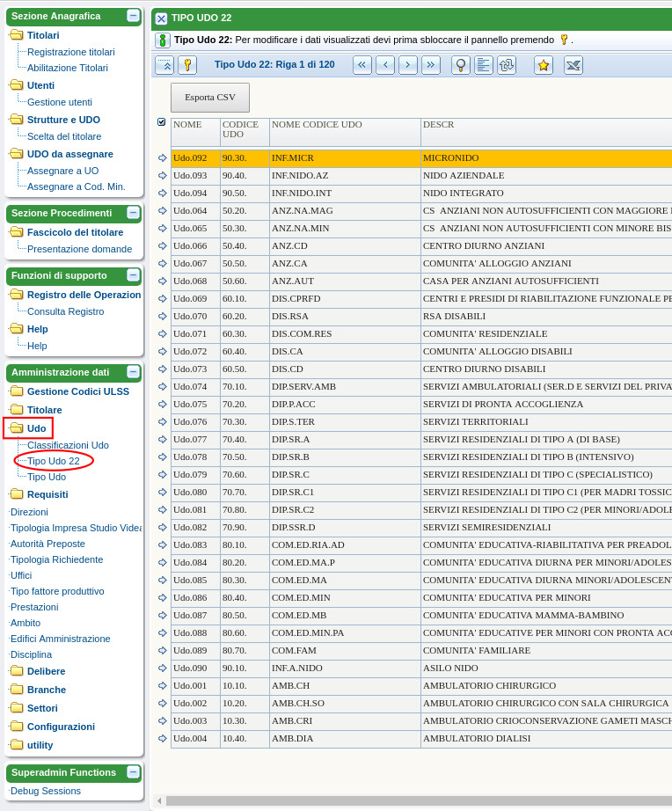Go to the first record
This screenshot has height=811, width=672.
[x=362, y=65]
